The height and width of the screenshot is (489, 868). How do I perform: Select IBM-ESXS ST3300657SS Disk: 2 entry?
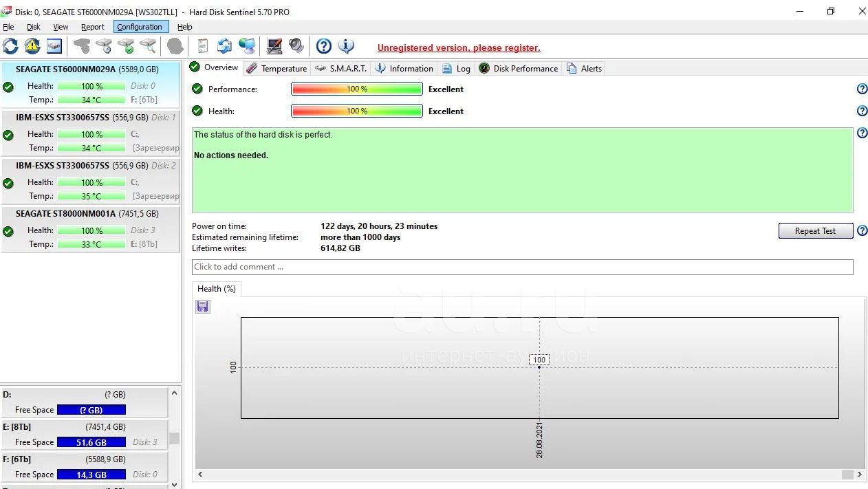click(x=91, y=181)
